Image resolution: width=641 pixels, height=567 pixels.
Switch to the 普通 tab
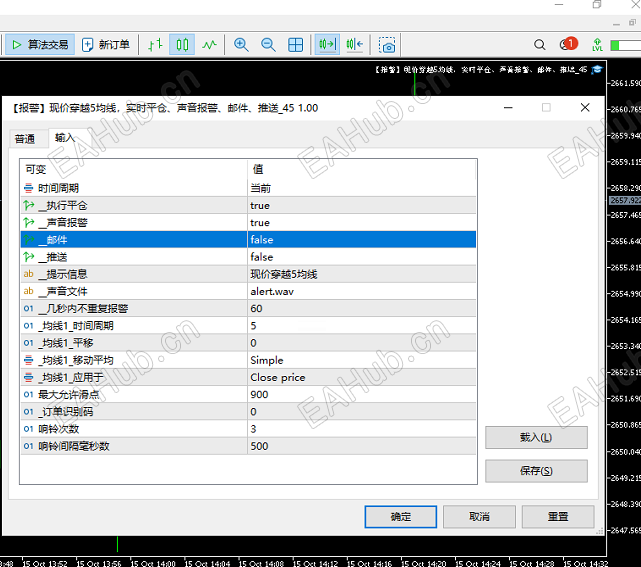25,139
